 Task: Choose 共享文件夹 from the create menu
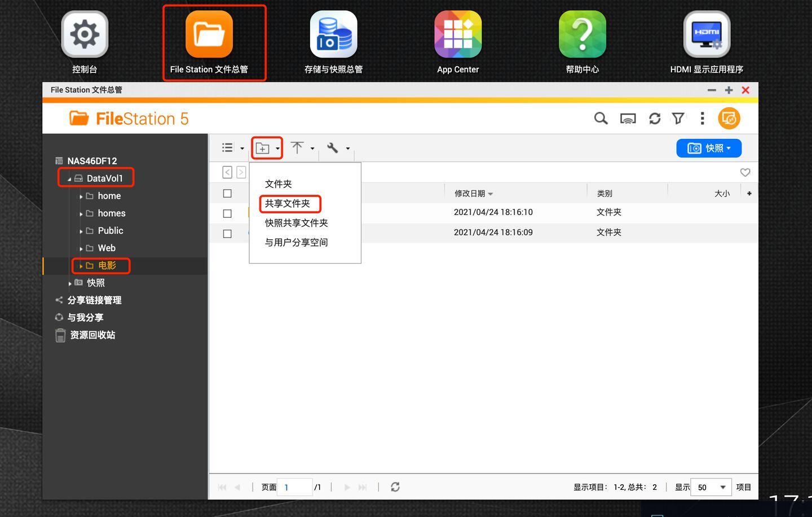tap(288, 203)
